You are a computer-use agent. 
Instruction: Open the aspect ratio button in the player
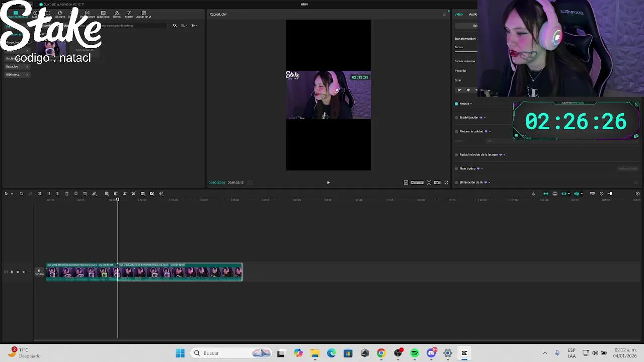click(438, 183)
